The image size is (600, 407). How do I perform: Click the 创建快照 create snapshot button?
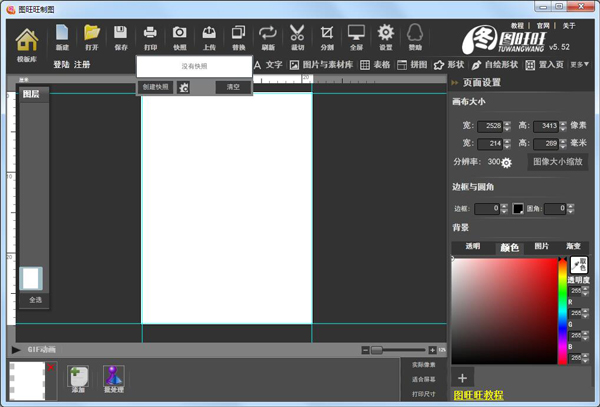point(155,87)
